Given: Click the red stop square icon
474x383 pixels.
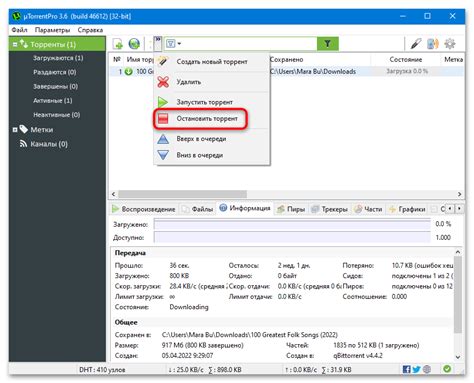Looking at the screenshot, I should [163, 119].
